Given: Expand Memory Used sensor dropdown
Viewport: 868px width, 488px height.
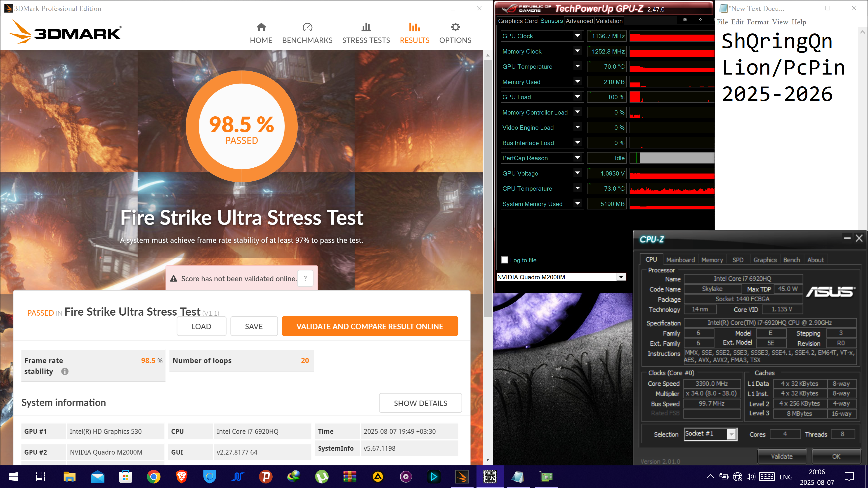Looking at the screenshot, I should pyautogui.click(x=578, y=82).
